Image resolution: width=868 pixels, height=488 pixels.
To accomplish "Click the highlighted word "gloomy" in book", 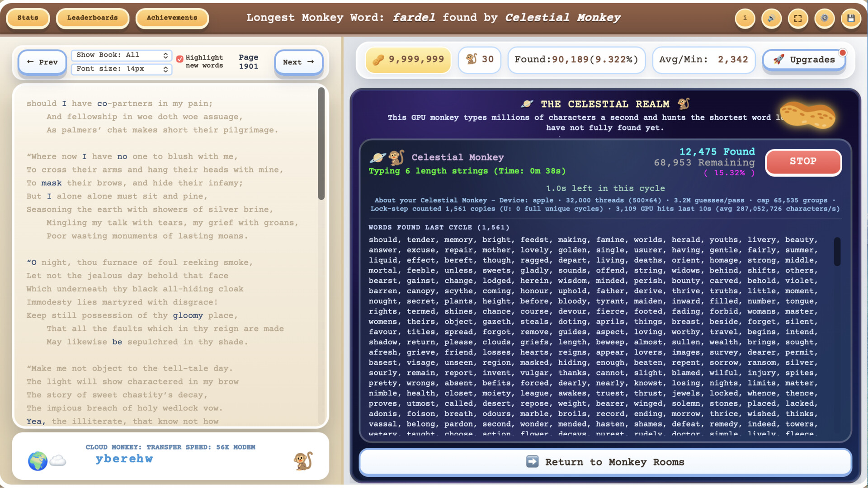I will point(188,315).
